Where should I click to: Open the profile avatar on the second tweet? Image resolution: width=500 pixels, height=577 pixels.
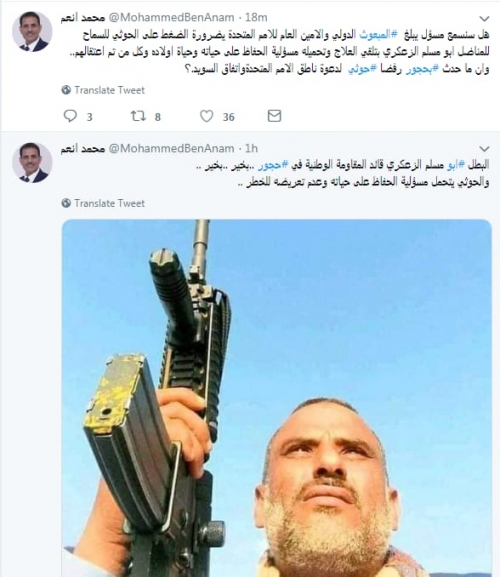pyautogui.click(x=32, y=163)
